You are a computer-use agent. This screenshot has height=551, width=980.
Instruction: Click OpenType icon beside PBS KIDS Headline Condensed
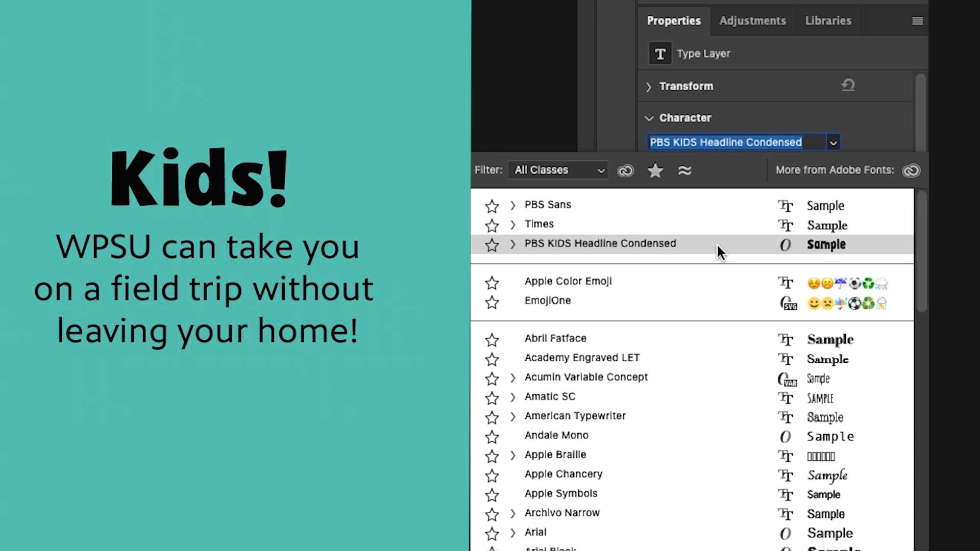point(786,245)
